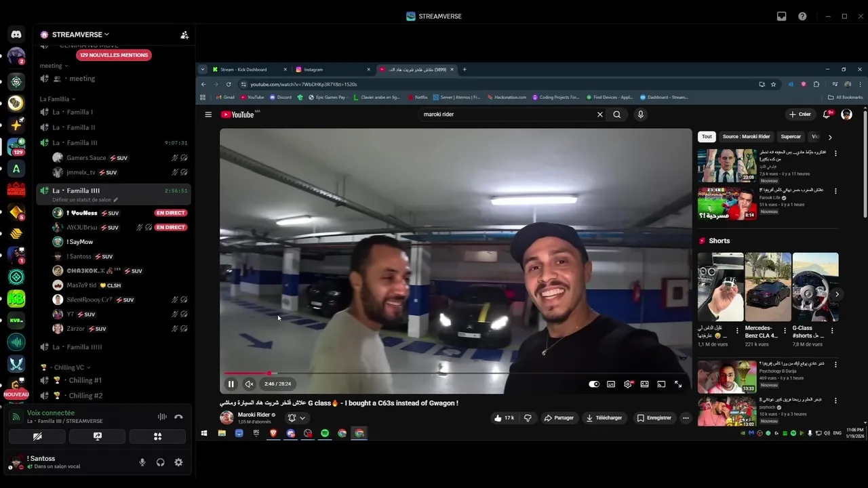Open the Windows Start menu
Viewport: 868px width, 488px height.
[x=204, y=433]
